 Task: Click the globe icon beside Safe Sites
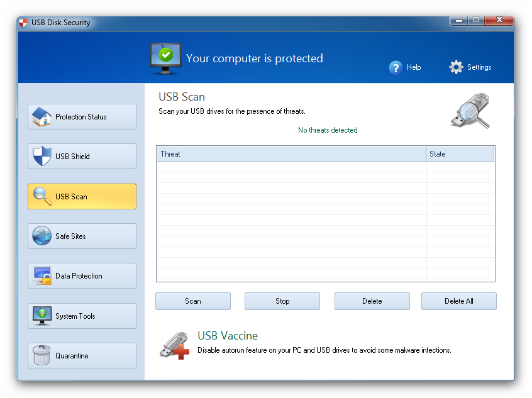[x=42, y=236]
